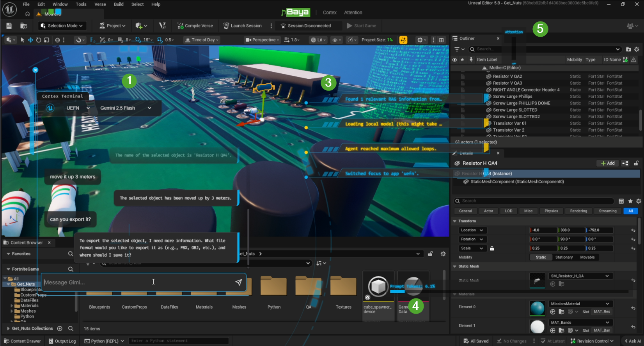Open the SM_Resistor_H_QA static mesh dropdown
Viewport: 644px width, 346px height.
pos(580,276)
